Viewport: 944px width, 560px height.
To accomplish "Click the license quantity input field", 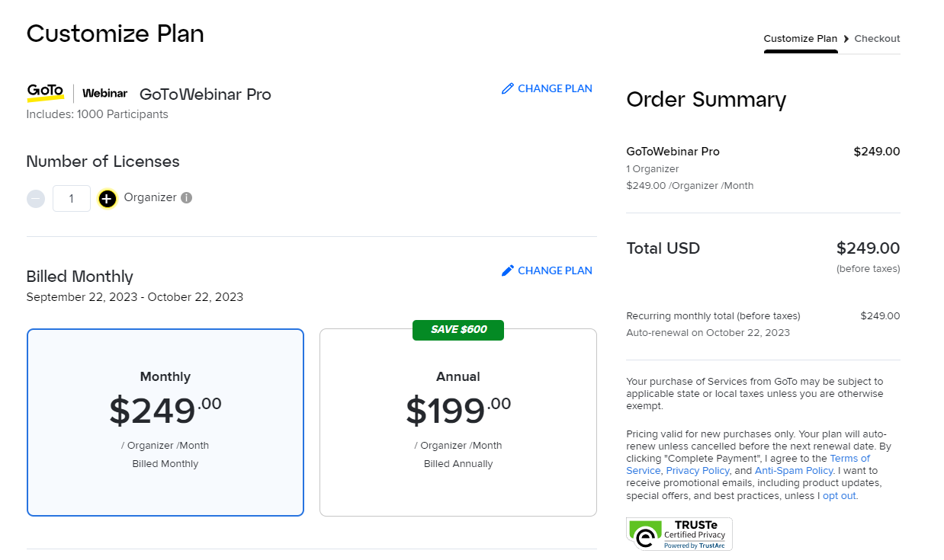I will tap(72, 199).
